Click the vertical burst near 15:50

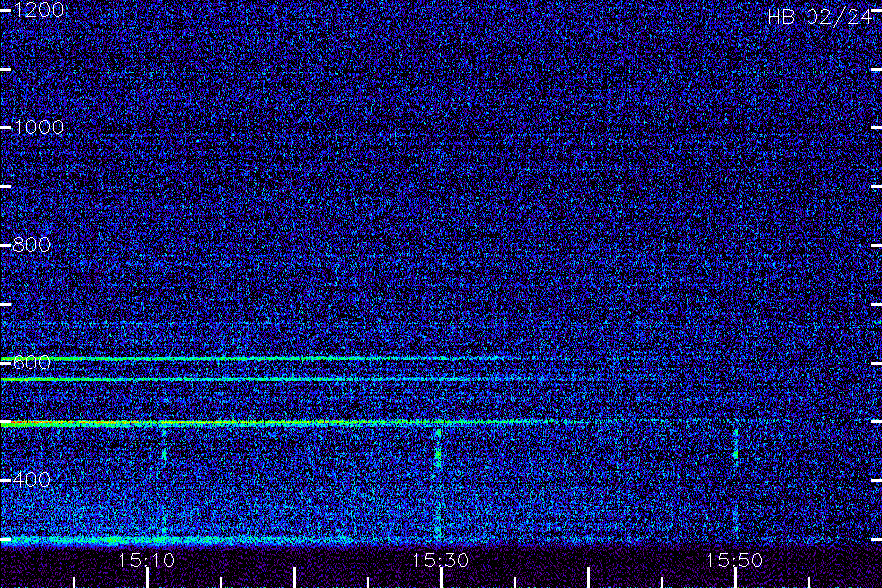pyautogui.click(x=736, y=481)
